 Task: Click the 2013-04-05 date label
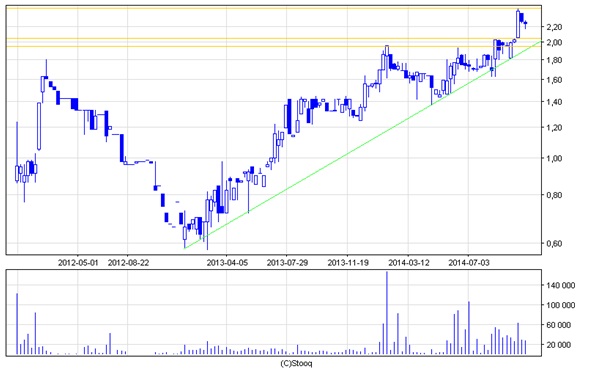[x=227, y=263]
